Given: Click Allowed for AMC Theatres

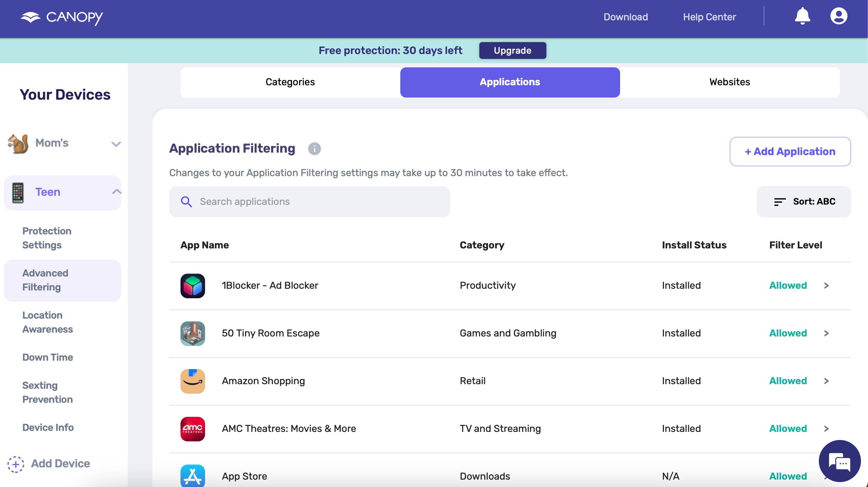Looking at the screenshot, I should point(788,429).
